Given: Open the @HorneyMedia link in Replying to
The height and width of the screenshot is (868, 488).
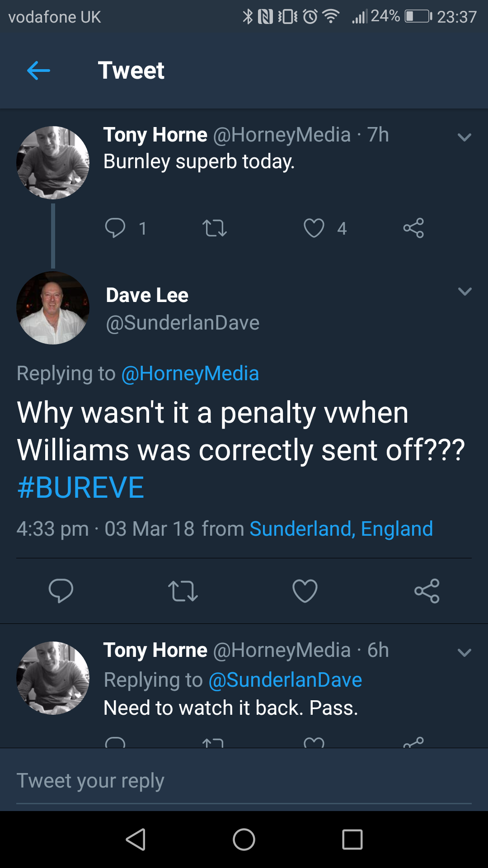Looking at the screenshot, I should point(190,373).
